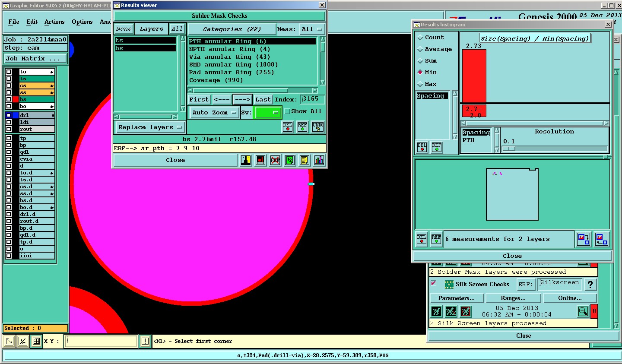Open yellow report notes icon
Image resolution: width=622 pixels, height=364 pixels.
(x=305, y=160)
